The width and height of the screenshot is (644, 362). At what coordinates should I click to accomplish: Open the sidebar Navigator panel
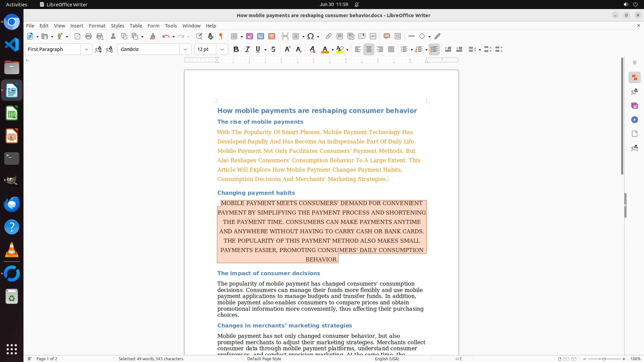(x=634, y=120)
